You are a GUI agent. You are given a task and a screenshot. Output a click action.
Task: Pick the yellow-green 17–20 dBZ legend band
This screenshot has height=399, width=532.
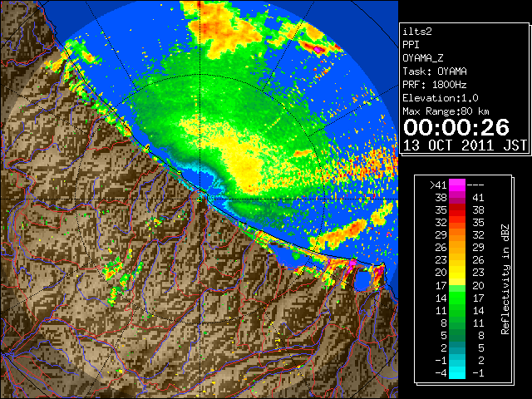pyautogui.click(x=457, y=285)
